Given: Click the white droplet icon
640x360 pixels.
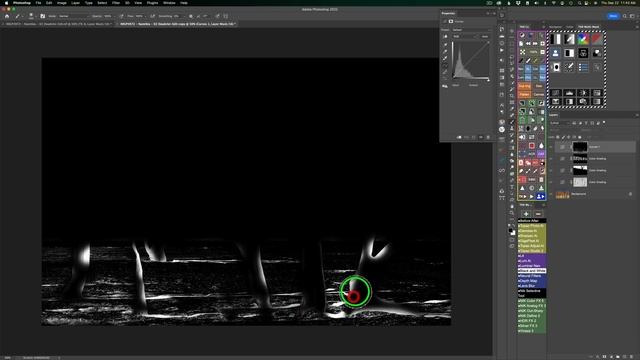Looking at the screenshot, I should (541, 145).
